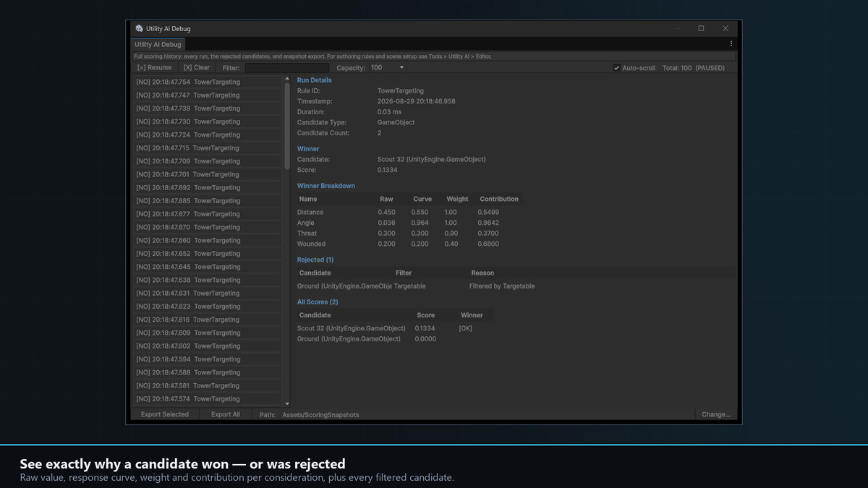Image resolution: width=868 pixels, height=488 pixels.
Task: Select run entry 20:18:47.602 TowerTargeting
Action: [208, 346]
